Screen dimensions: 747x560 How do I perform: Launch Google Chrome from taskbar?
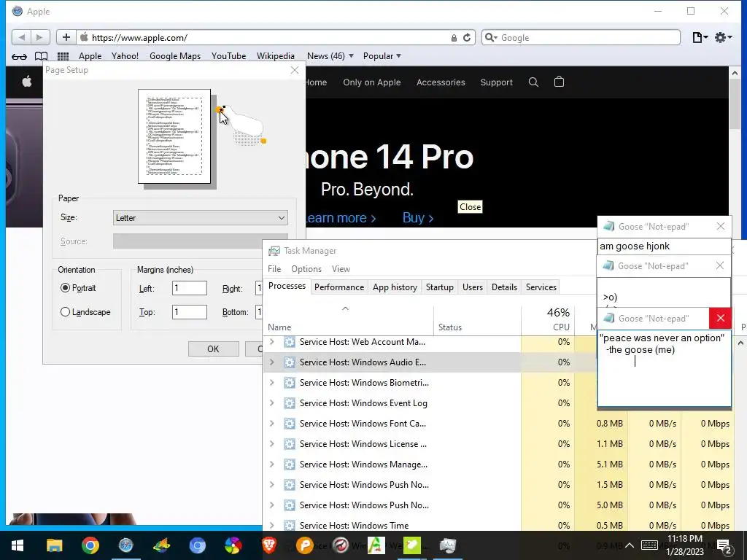90,545
